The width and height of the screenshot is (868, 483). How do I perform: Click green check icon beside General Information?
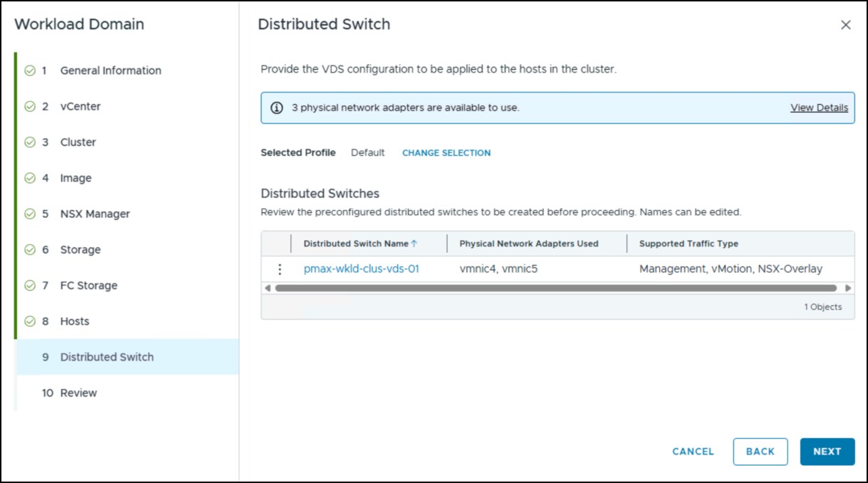click(30, 71)
